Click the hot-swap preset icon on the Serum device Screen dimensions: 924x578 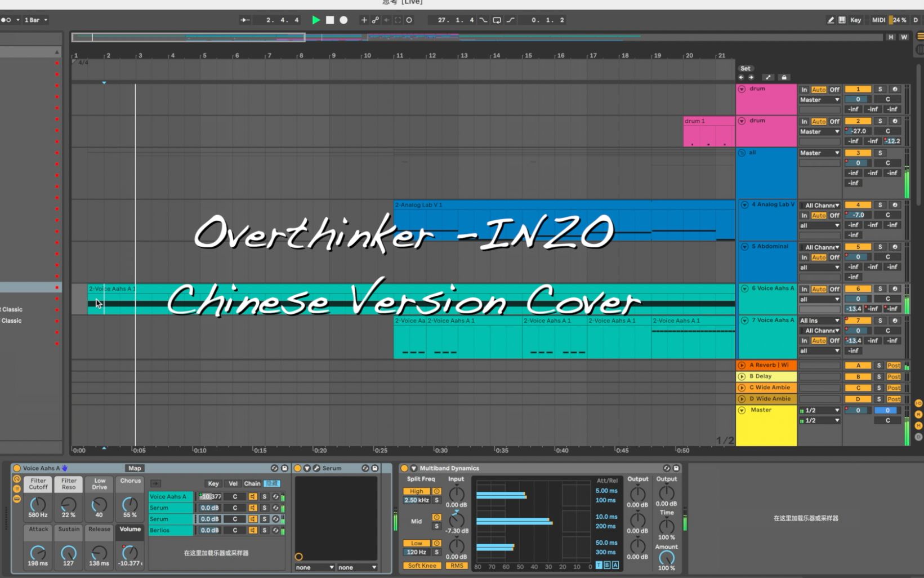click(x=365, y=468)
